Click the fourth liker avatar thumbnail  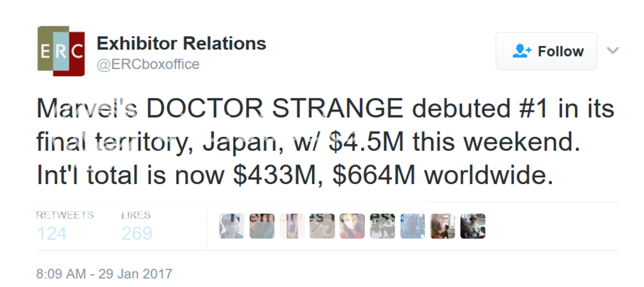coord(322,226)
